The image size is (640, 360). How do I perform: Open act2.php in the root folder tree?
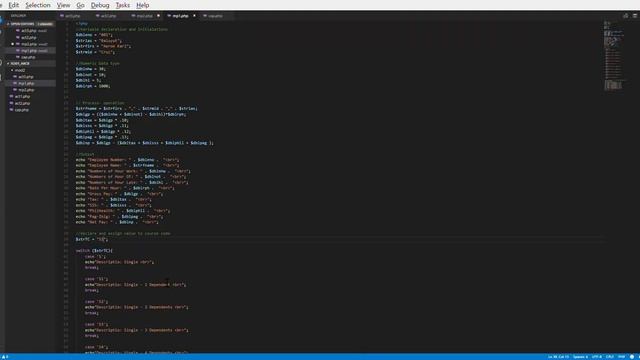[x=22, y=103]
